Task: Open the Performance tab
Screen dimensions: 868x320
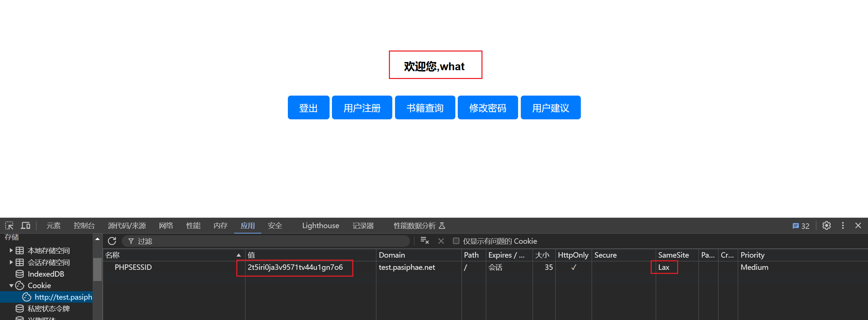Action: 193,225
